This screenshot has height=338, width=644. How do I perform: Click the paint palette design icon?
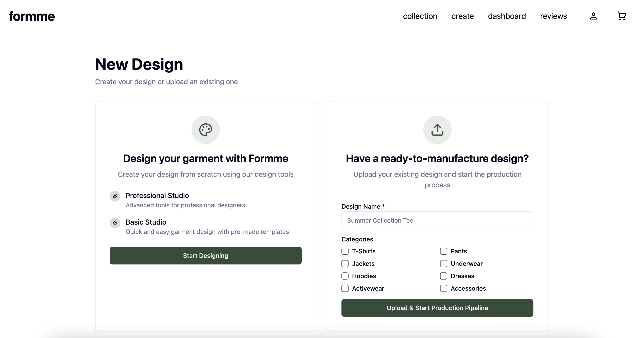coord(205,130)
